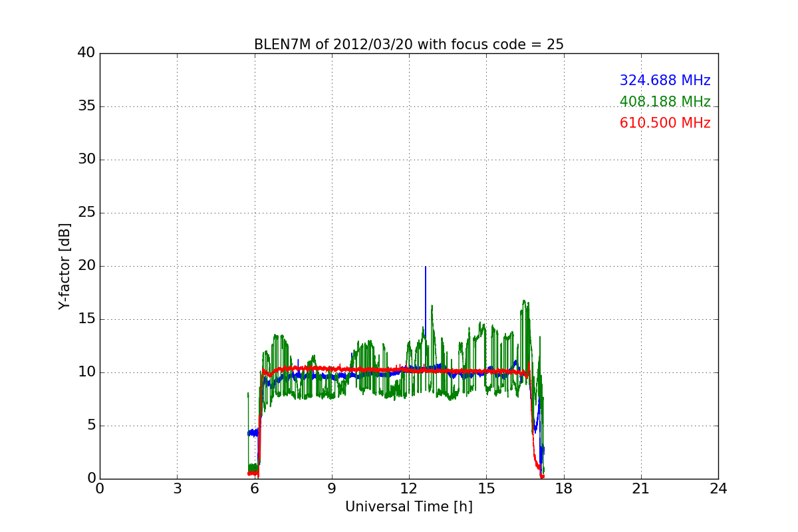
Task: Click the x-axis tick label "24"
Action: coord(718,489)
